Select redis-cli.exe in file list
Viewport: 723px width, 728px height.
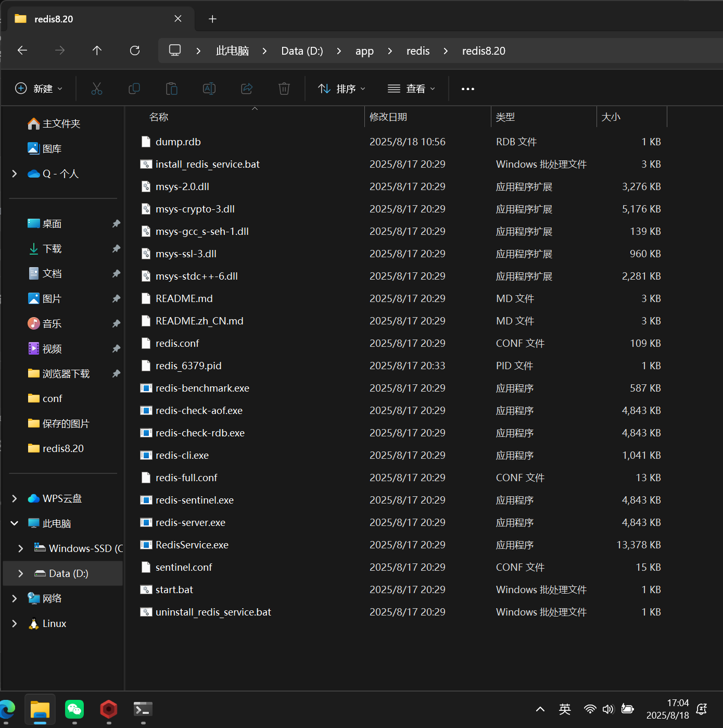pyautogui.click(x=182, y=455)
